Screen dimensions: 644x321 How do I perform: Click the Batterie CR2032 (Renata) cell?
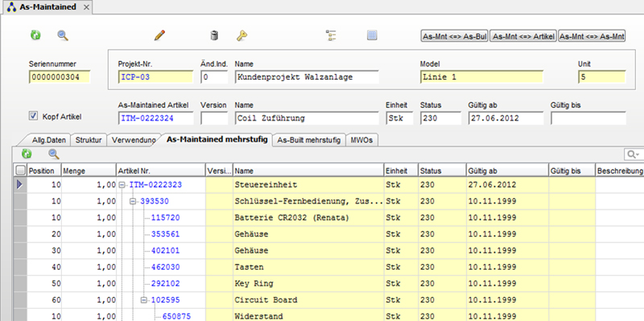click(x=308, y=218)
